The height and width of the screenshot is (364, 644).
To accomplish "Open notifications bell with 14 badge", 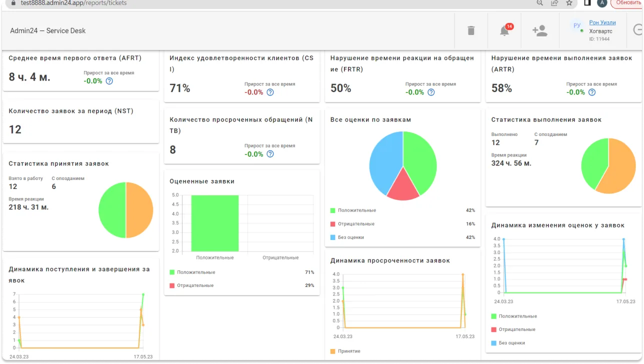I will click(505, 30).
